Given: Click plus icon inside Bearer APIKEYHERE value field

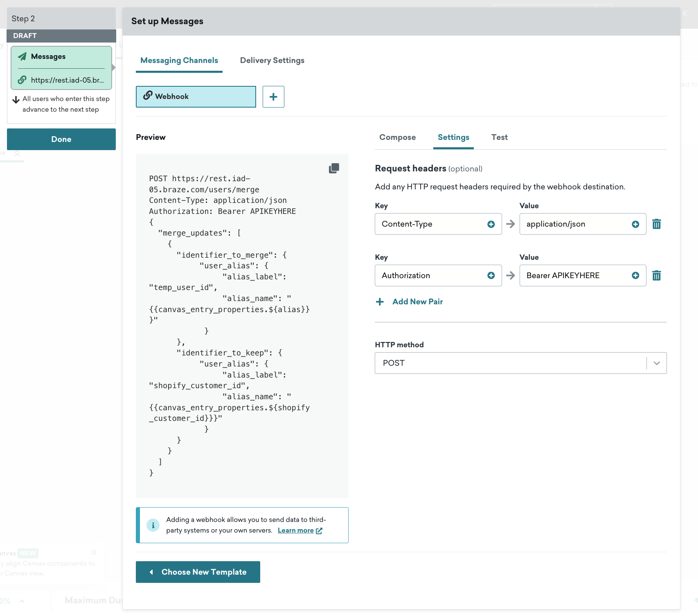Looking at the screenshot, I should pyautogui.click(x=635, y=276).
